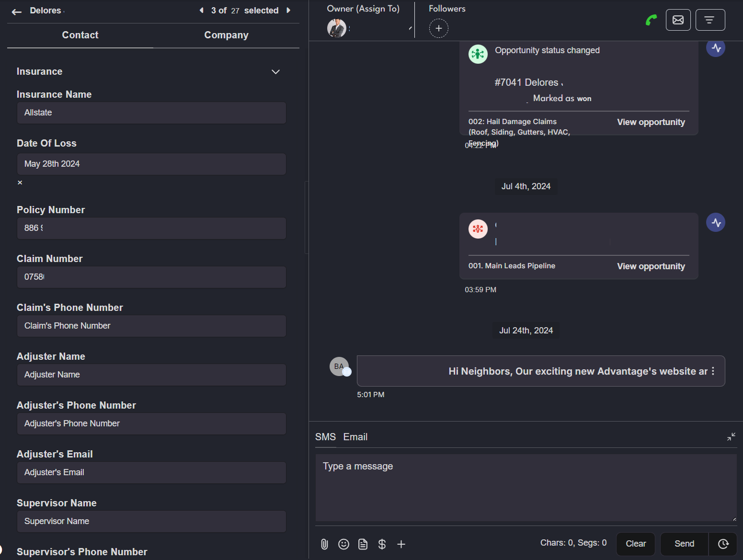Go to next selected contact
The image size is (743, 560).
pyautogui.click(x=288, y=11)
